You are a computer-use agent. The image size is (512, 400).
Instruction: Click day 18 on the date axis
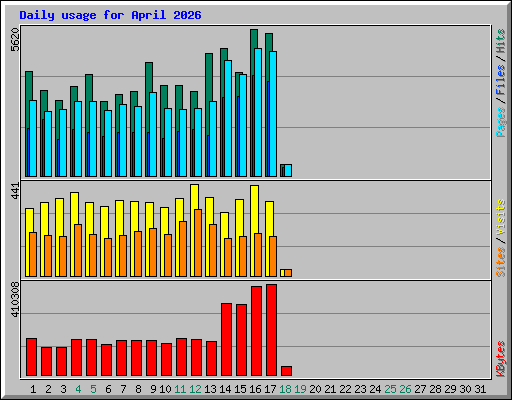[285, 389]
